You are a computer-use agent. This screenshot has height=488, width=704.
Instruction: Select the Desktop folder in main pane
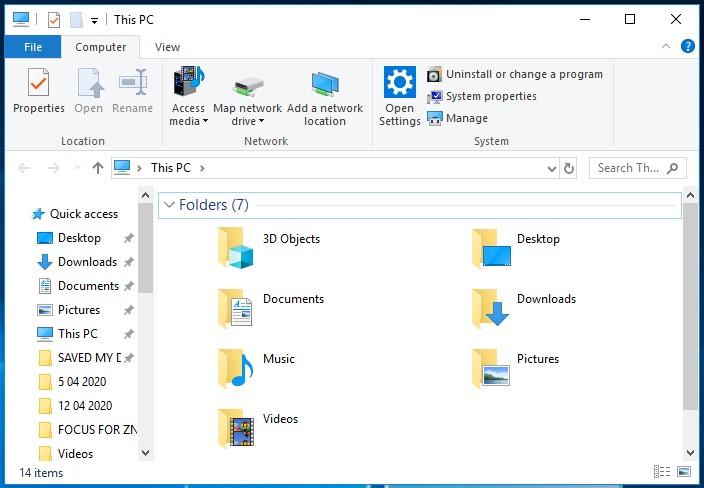[516, 248]
